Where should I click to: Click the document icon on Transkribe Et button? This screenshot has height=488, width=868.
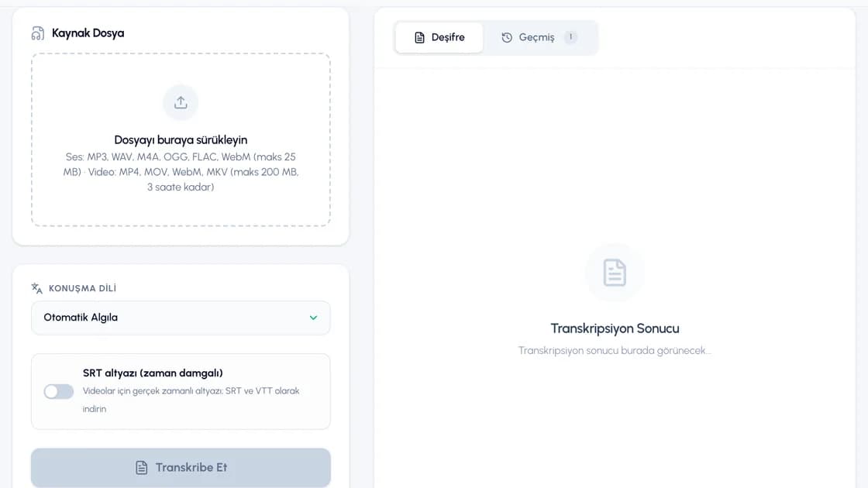142,468
